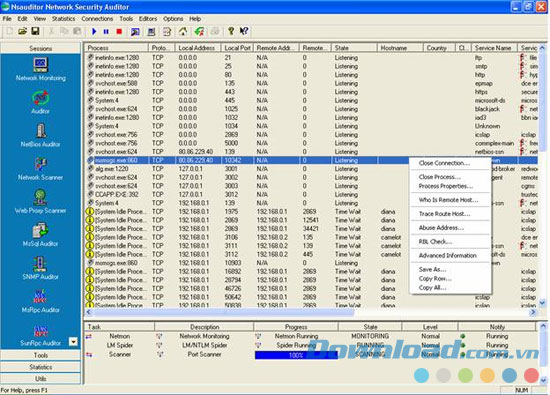The height and width of the screenshot is (395, 550).
Task: Select the LM Spider task row
Action: coord(310,345)
